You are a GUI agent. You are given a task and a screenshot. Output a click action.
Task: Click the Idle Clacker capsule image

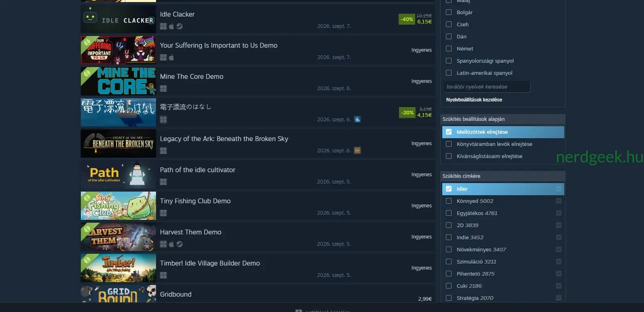pyautogui.click(x=118, y=19)
